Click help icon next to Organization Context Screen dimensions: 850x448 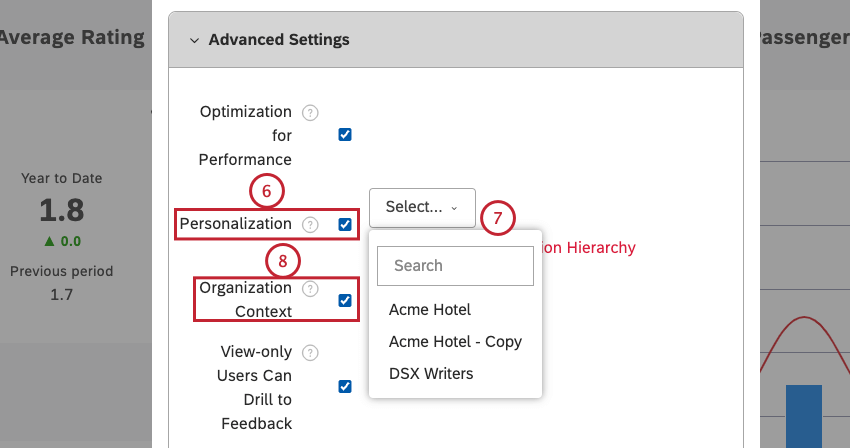coord(310,289)
